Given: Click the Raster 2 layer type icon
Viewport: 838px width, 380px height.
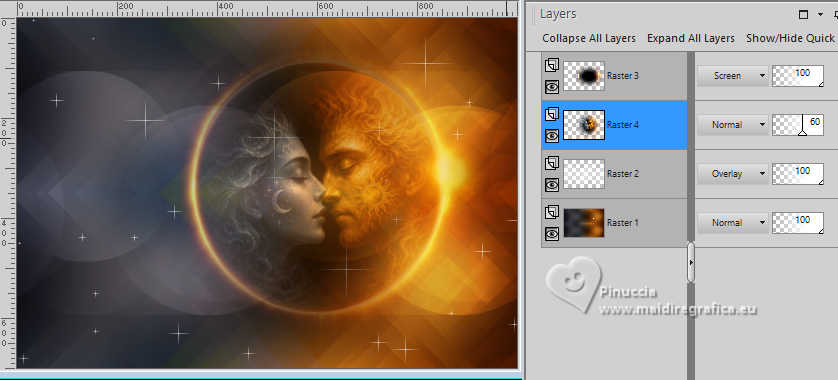Looking at the screenshot, I should pyautogui.click(x=552, y=164).
